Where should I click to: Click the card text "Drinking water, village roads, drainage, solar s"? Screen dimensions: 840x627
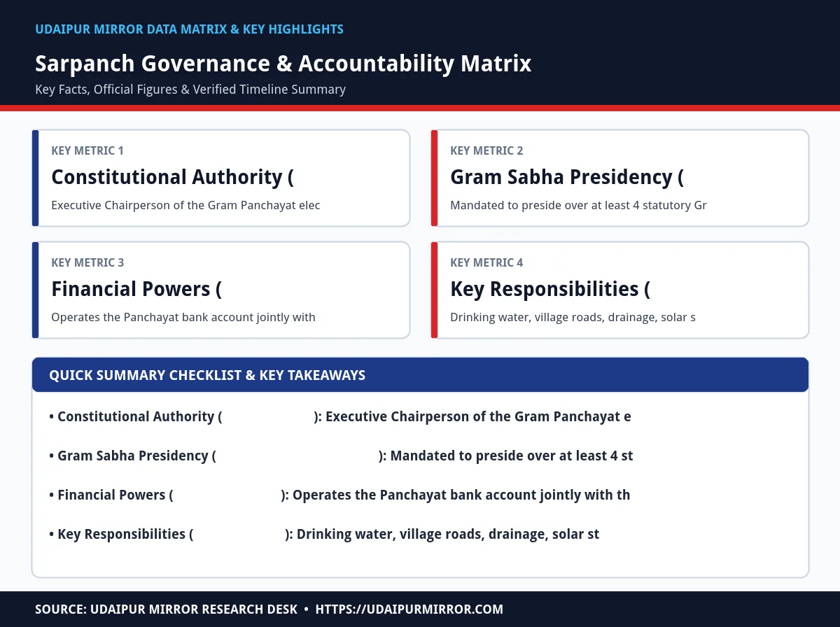573,318
